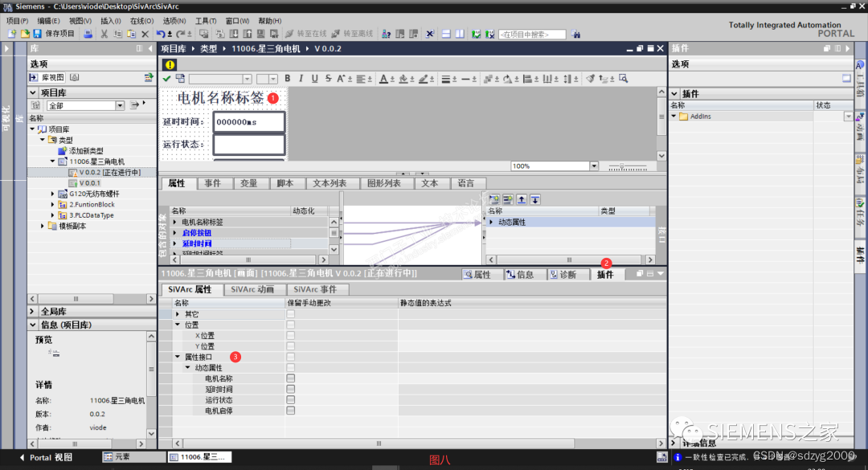Open the 插件 inspector tab
Image resolution: width=868 pixels, height=470 pixels.
[607, 275]
